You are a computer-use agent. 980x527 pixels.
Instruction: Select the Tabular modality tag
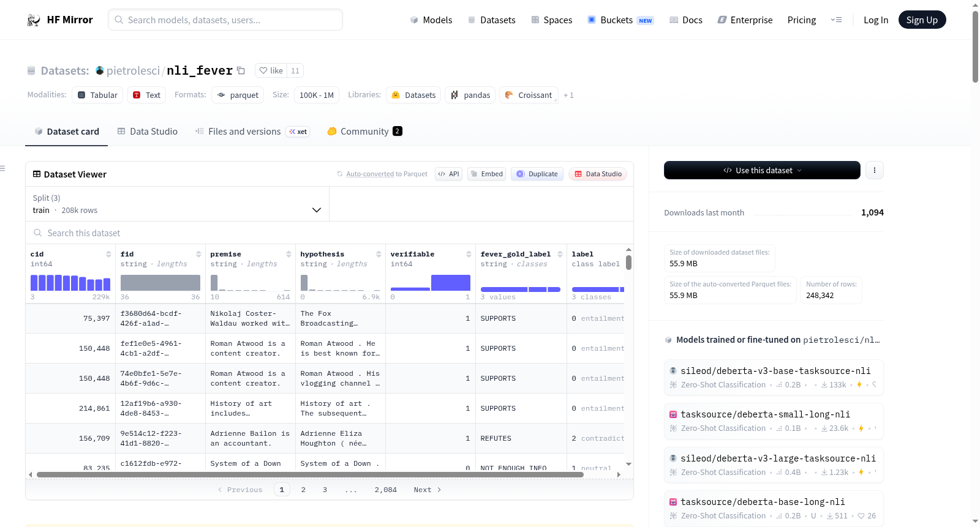click(98, 95)
